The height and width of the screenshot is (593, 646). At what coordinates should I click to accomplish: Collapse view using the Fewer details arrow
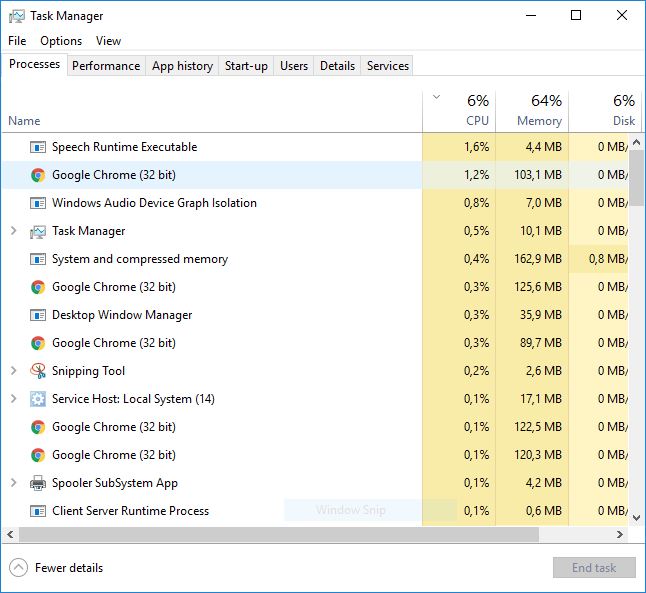pos(19,568)
